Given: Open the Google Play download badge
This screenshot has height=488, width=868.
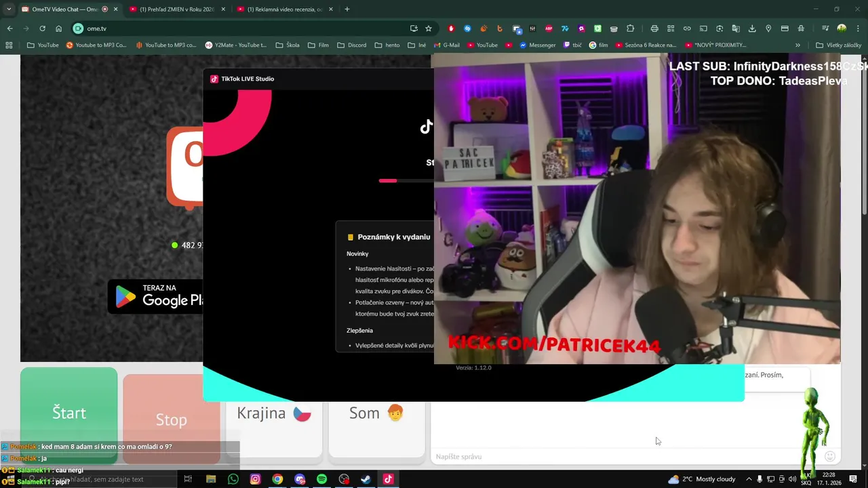Looking at the screenshot, I should pos(156,296).
